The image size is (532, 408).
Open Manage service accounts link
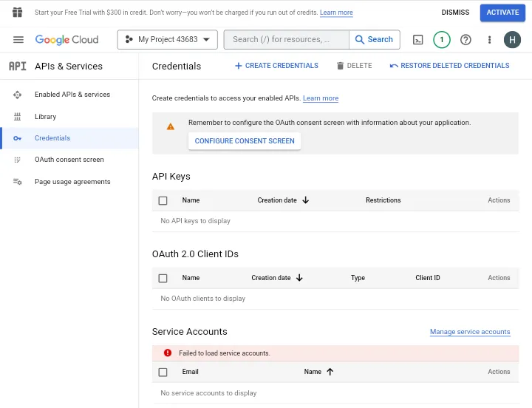click(470, 332)
